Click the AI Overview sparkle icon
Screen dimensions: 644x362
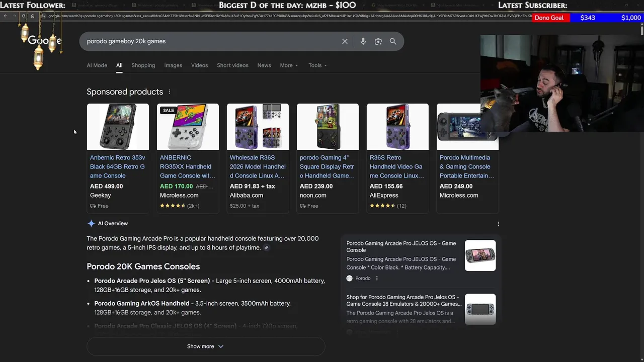(91, 224)
